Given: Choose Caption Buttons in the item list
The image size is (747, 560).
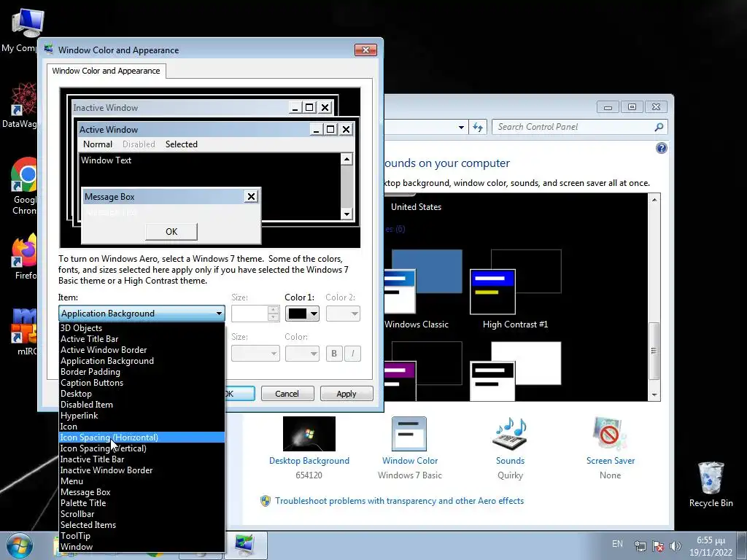Looking at the screenshot, I should tap(142, 382).
